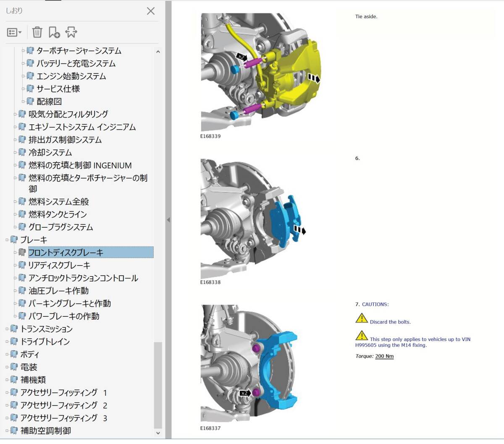Select the アクセサリーフィッティング 2 bookmark
The height and width of the screenshot is (444, 504).
(63, 405)
